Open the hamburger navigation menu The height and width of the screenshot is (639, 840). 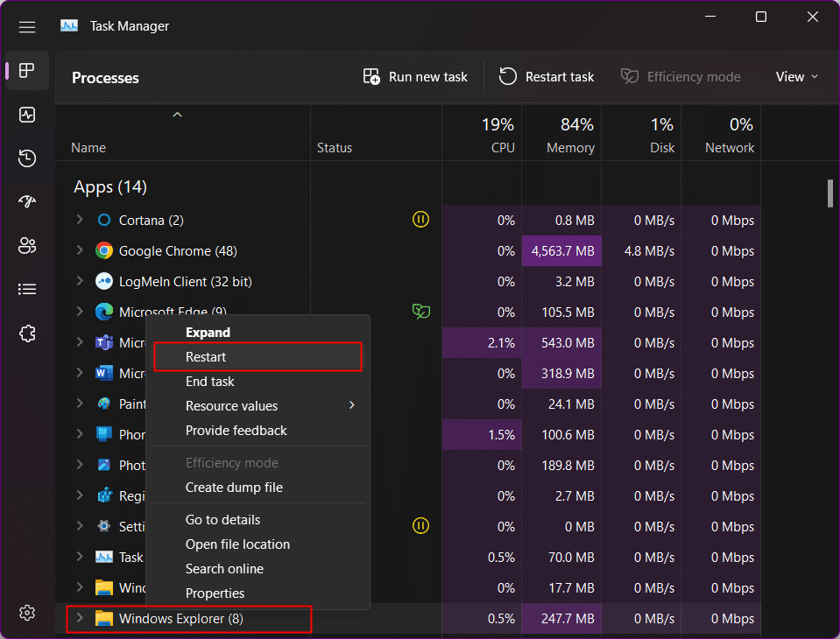(x=27, y=27)
